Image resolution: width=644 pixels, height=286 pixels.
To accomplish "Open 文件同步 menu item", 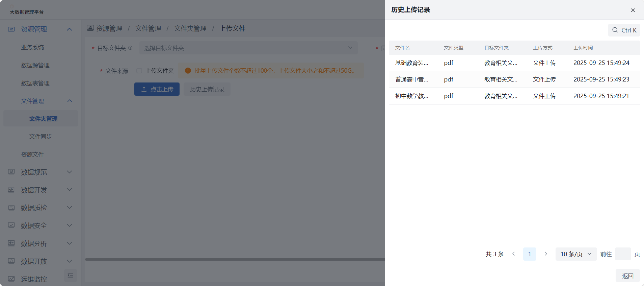I will click(x=41, y=137).
